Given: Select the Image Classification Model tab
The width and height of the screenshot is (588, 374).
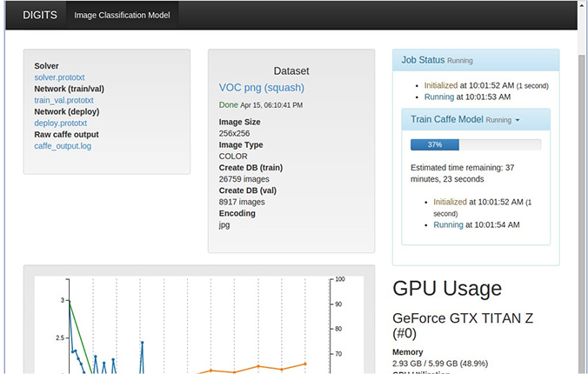Looking at the screenshot, I should (x=122, y=16).
